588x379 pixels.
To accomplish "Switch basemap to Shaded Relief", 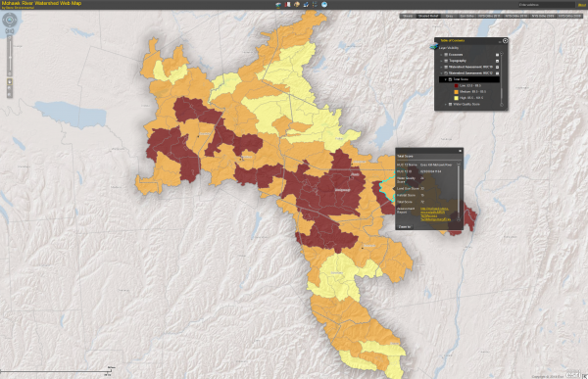I will (x=428, y=16).
